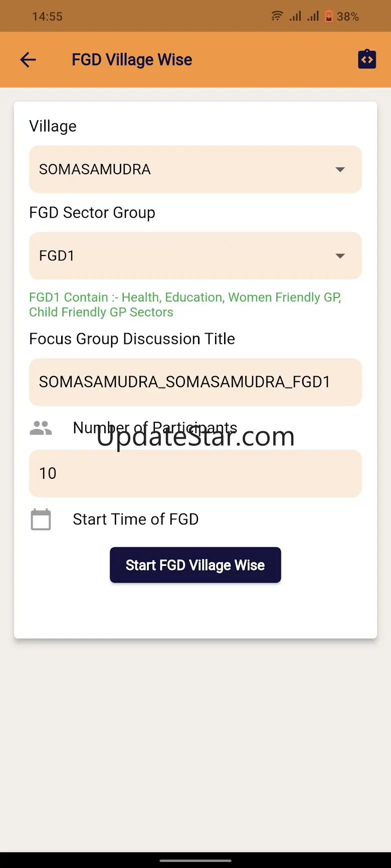Open the clipboard code icon in header
This screenshot has height=868, width=391.
click(x=367, y=60)
